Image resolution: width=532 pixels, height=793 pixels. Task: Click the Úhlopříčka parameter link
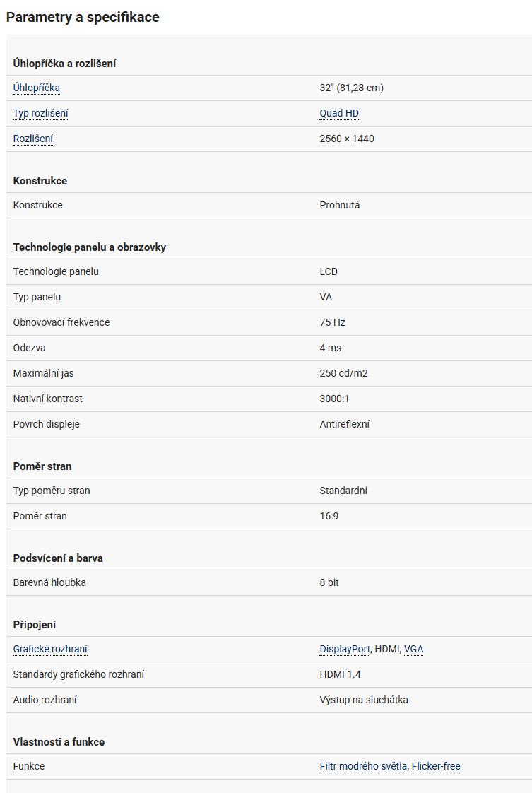(37, 88)
